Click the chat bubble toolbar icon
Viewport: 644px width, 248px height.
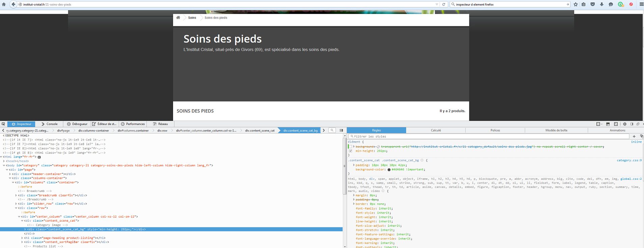point(611,4)
